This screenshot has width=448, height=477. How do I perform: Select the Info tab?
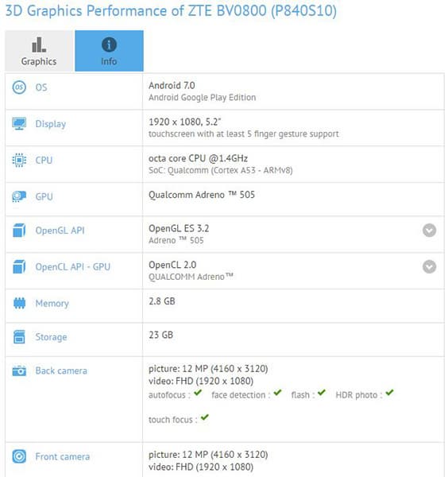pos(109,51)
